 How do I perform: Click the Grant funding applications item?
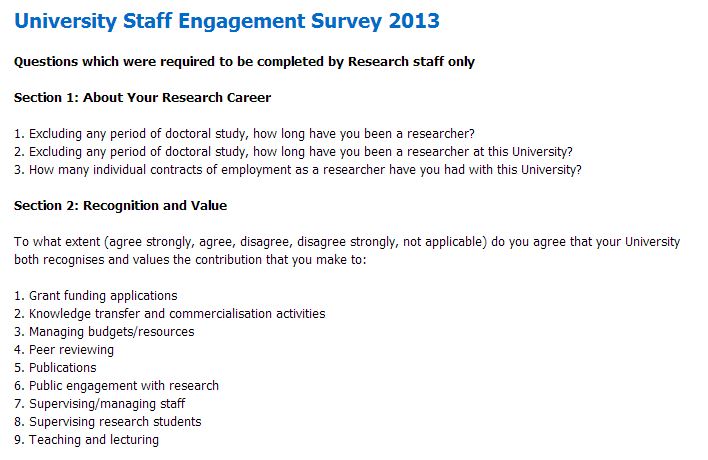102,296
